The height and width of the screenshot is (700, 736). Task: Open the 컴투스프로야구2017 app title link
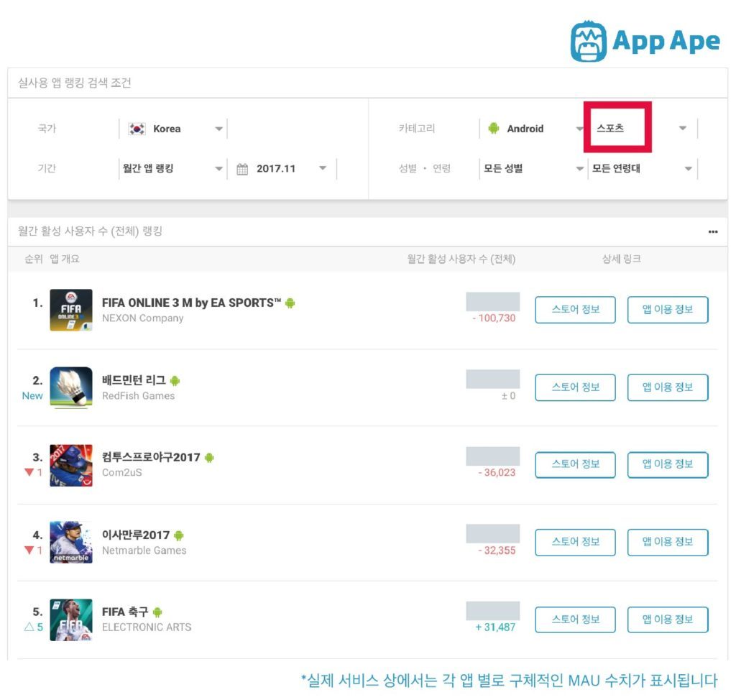coord(151,457)
